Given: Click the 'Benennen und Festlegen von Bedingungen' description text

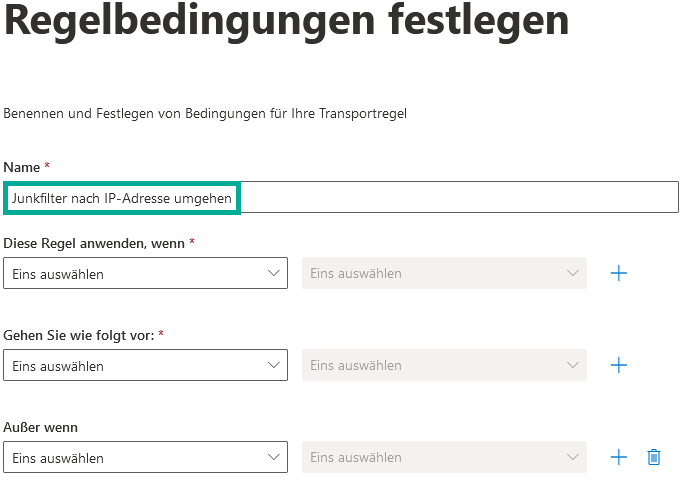Looking at the screenshot, I should pos(205,114).
